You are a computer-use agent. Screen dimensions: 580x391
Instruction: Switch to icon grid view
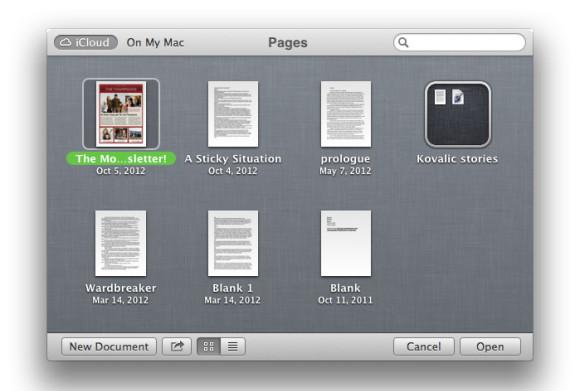pos(209,347)
